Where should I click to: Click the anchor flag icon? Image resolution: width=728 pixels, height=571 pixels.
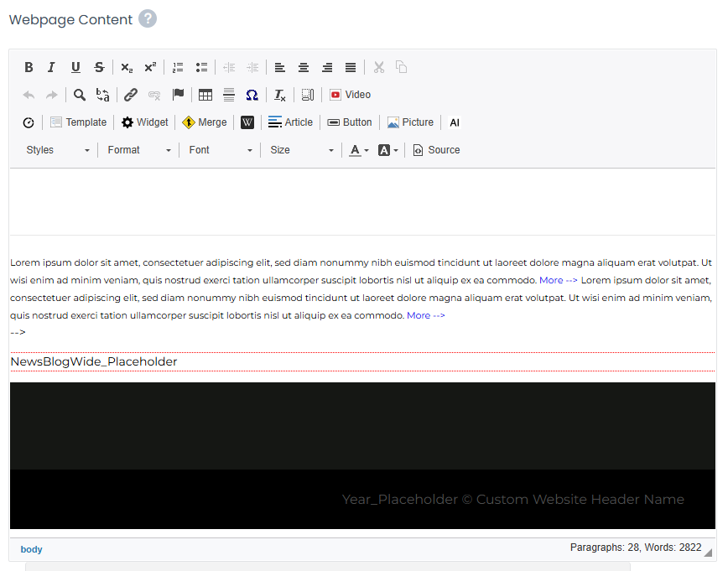tap(178, 95)
